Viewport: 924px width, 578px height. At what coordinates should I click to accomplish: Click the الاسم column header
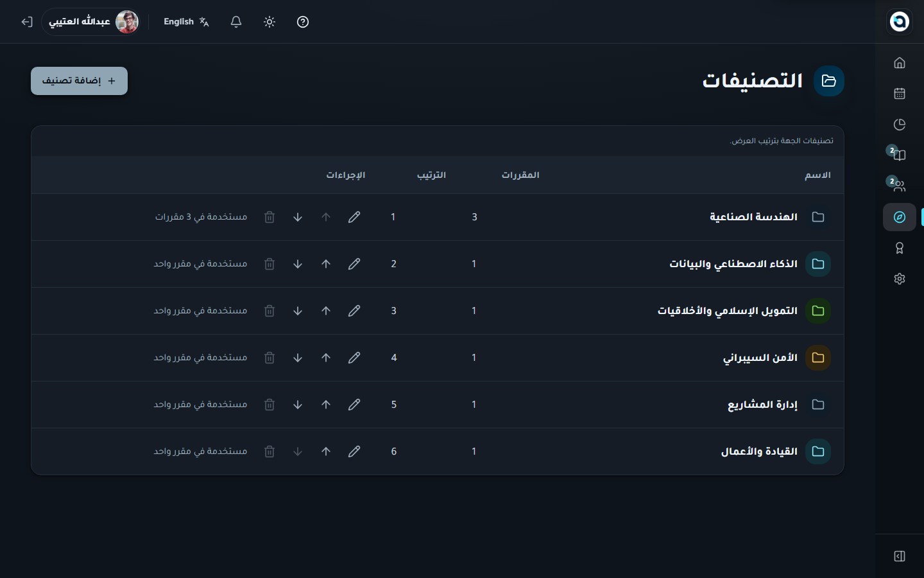point(817,175)
